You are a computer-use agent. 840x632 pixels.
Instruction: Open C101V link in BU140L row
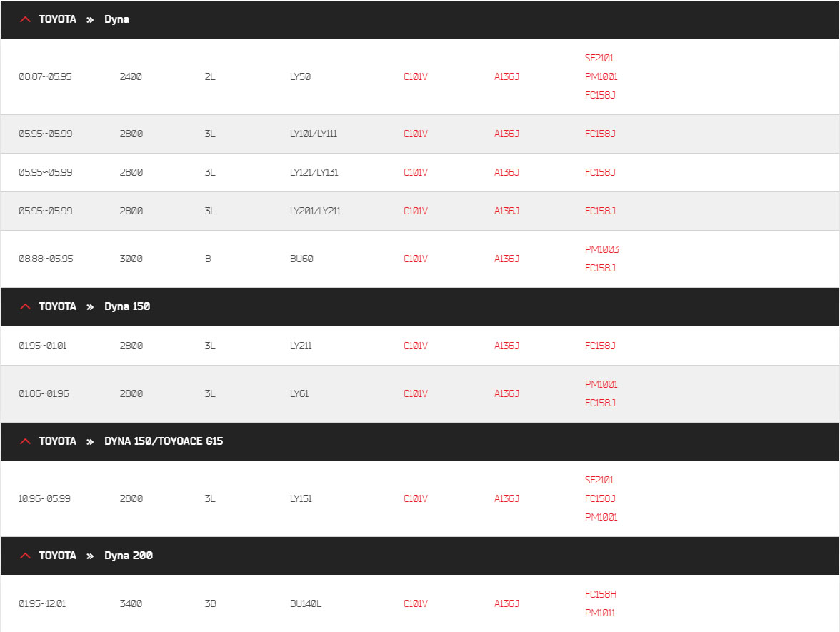[x=415, y=603]
